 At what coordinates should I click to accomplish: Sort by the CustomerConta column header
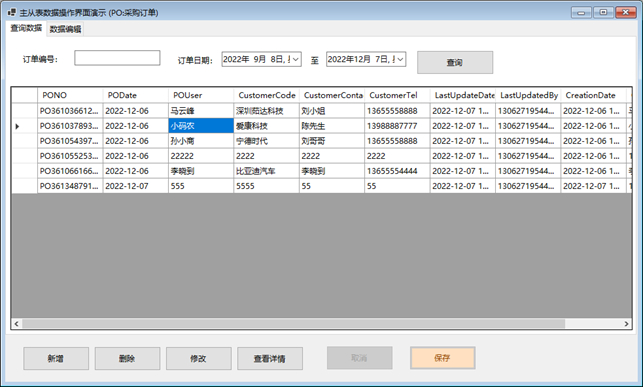click(332, 95)
